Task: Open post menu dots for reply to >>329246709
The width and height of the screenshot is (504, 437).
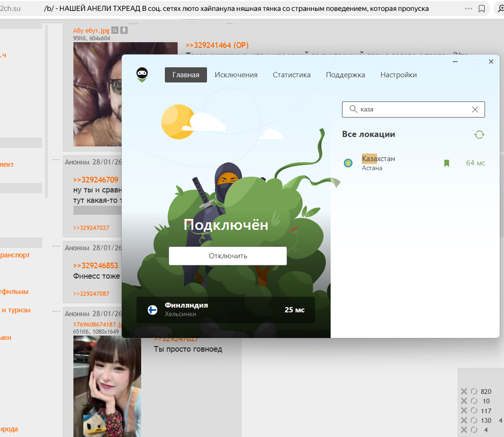Action: (x=56, y=160)
